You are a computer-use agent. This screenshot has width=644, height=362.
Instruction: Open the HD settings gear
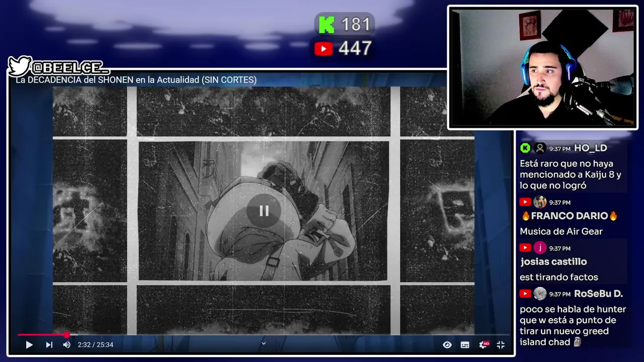(484, 345)
